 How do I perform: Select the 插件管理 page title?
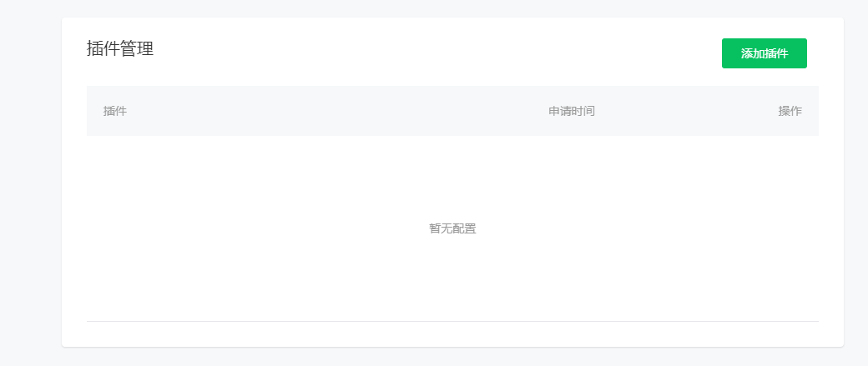pos(120,48)
